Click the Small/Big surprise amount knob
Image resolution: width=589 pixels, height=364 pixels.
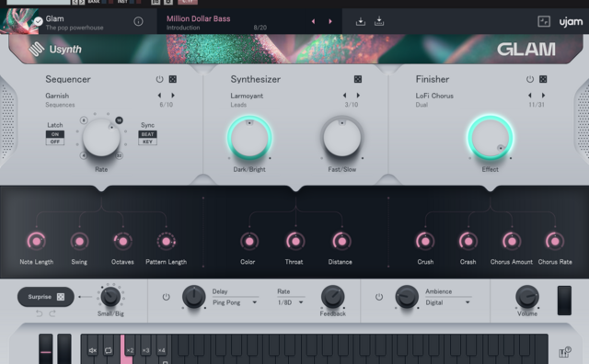coord(110,297)
